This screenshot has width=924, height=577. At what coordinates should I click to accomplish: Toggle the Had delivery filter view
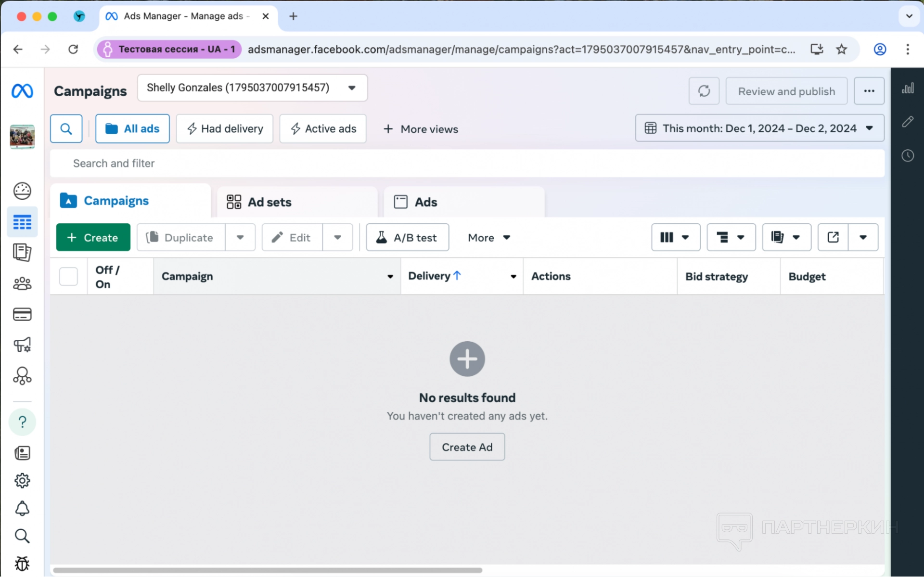click(x=225, y=128)
